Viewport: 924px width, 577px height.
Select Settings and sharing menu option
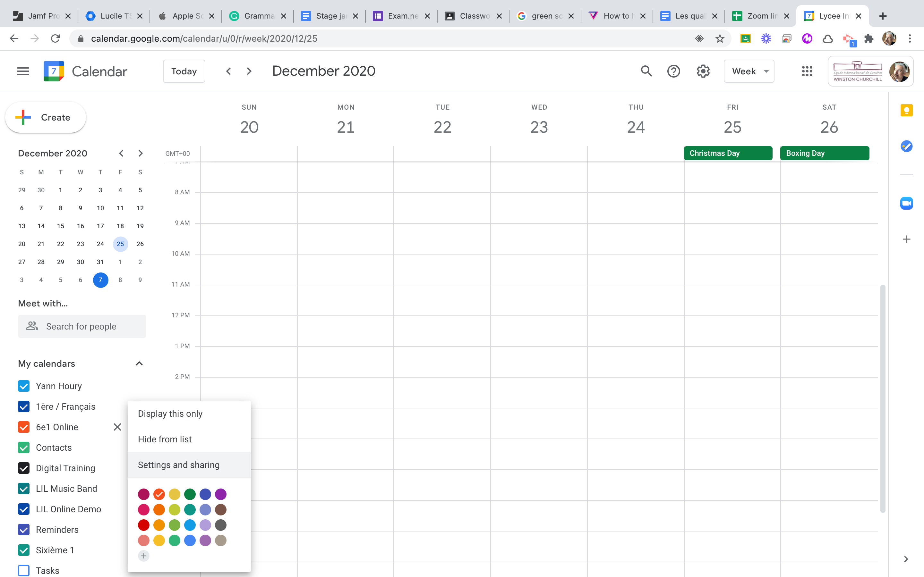pyautogui.click(x=179, y=465)
